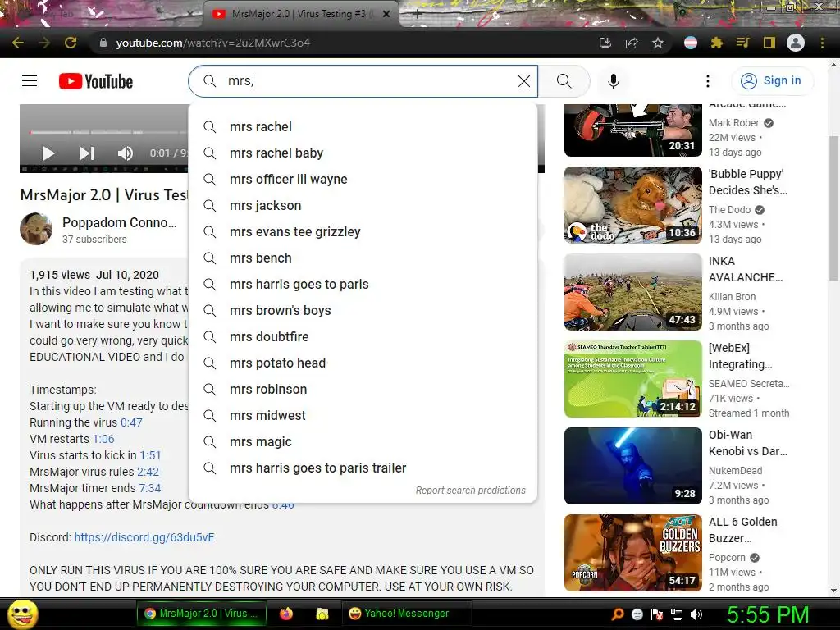Screen dimensions: 840x630
Task: Open Firefox from the taskbar
Action: point(286,614)
